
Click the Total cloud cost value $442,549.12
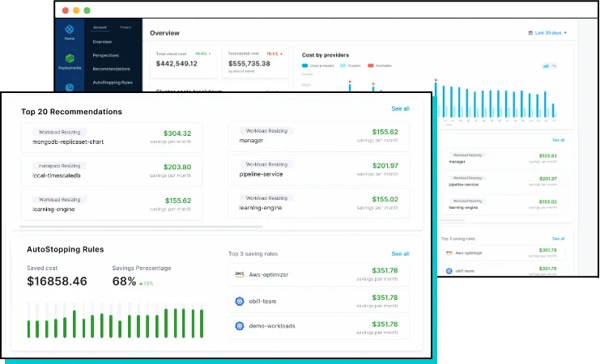pyautogui.click(x=177, y=63)
